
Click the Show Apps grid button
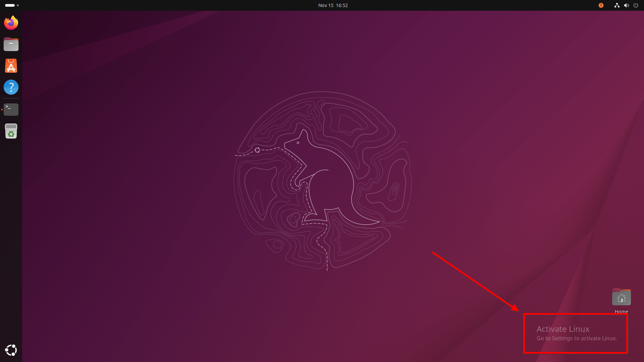pos(11,350)
